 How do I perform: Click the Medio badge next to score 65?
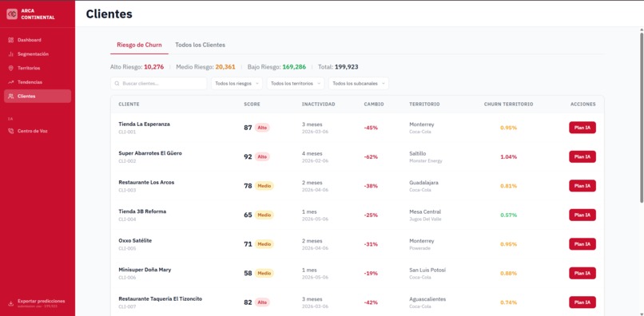(x=264, y=215)
